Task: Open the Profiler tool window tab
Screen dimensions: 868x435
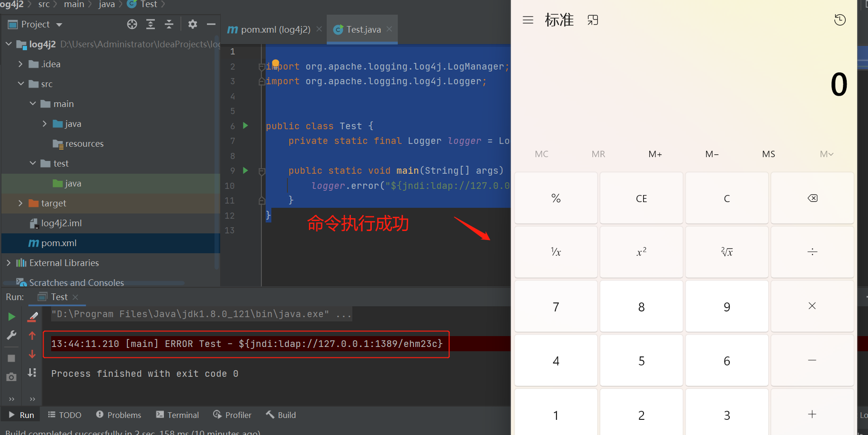Action: tap(233, 415)
